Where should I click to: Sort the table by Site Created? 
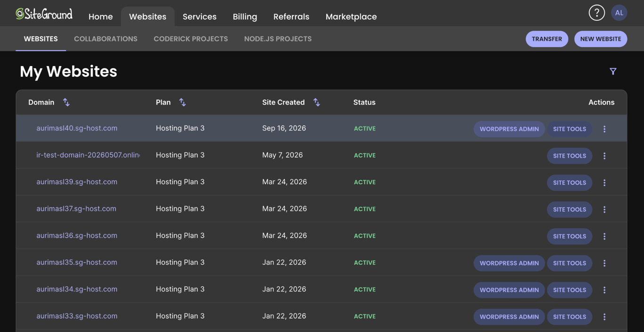[317, 102]
